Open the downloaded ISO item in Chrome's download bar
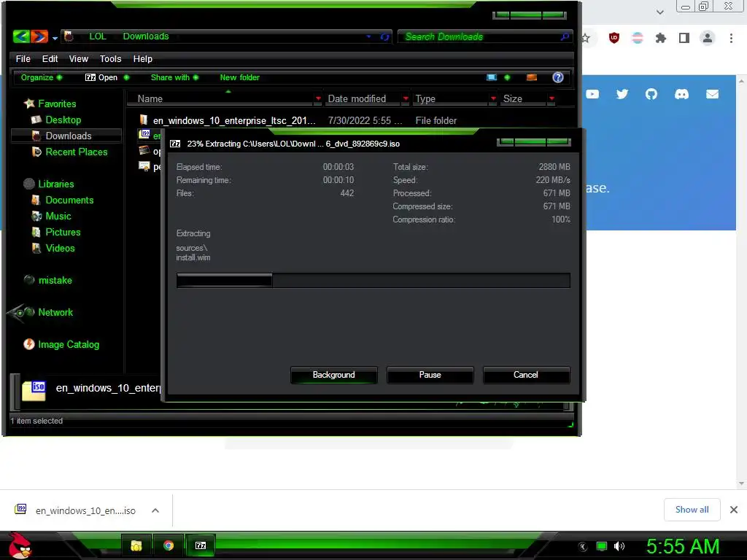This screenshot has width=747, height=560. coord(76,510)
